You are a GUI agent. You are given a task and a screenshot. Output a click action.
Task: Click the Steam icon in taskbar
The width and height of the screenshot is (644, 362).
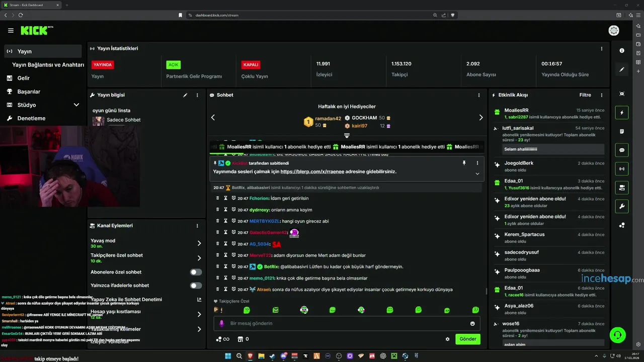[x=273, y=356]
